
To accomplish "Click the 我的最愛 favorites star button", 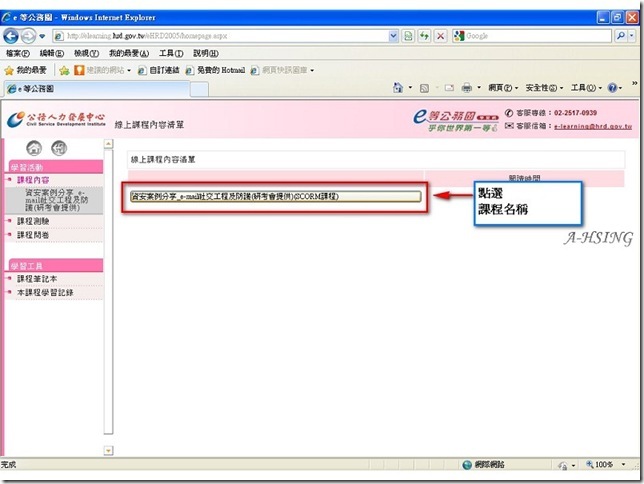I will pos(25,70).
